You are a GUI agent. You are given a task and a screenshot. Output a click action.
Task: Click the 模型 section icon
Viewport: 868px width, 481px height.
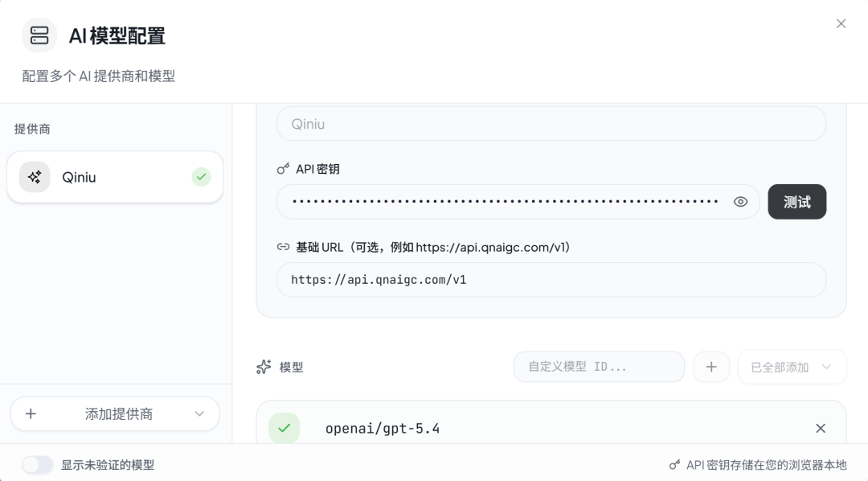264,367
